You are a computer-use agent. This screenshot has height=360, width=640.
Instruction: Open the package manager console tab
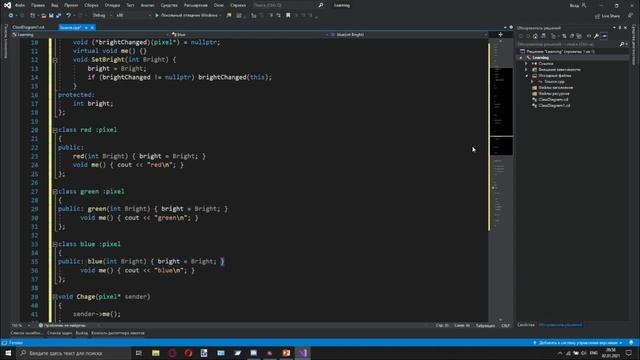pyautogui.click(x=118, y=333)
